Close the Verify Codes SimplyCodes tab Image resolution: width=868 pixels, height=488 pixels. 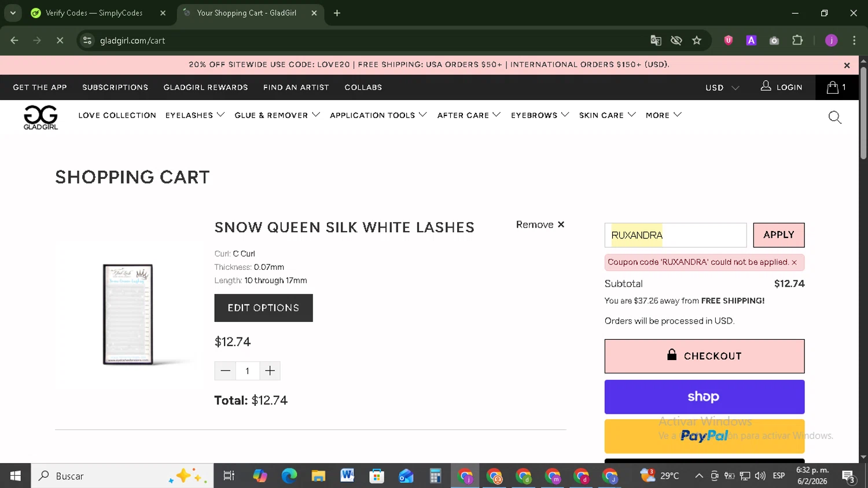(x=163, y=13)
